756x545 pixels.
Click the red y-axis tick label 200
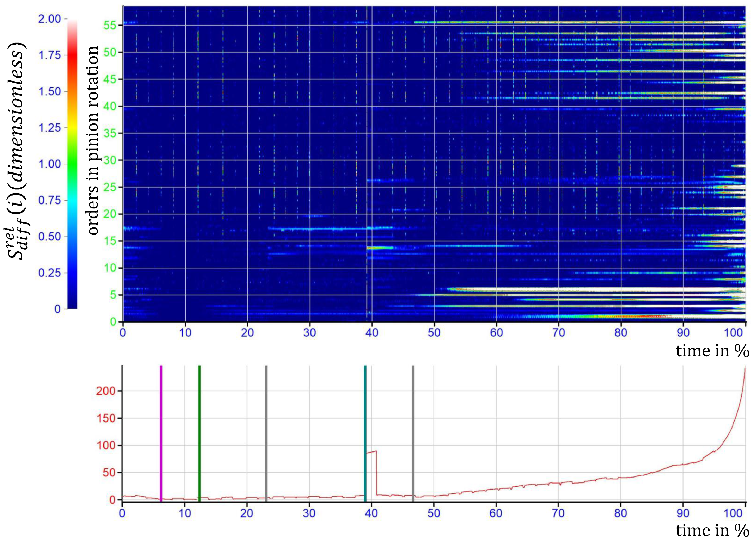point(106,391)
